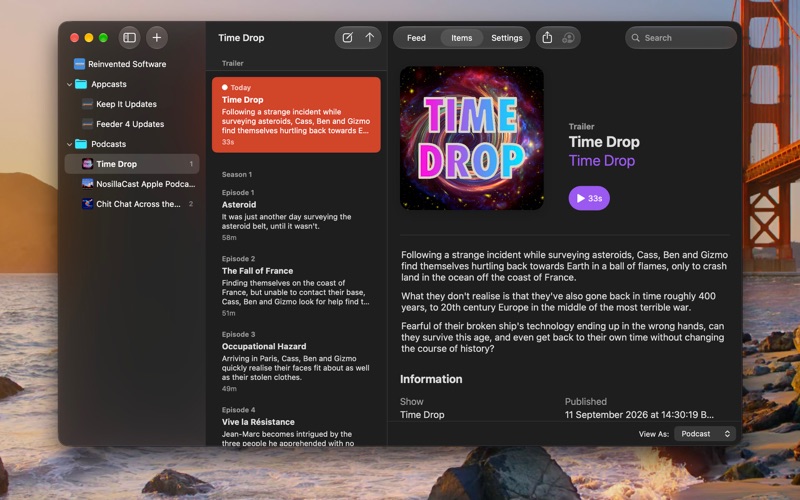The height and width of the screenshot is (500, 800).
Task: Click the search magnifier icon
Action: 635,38
